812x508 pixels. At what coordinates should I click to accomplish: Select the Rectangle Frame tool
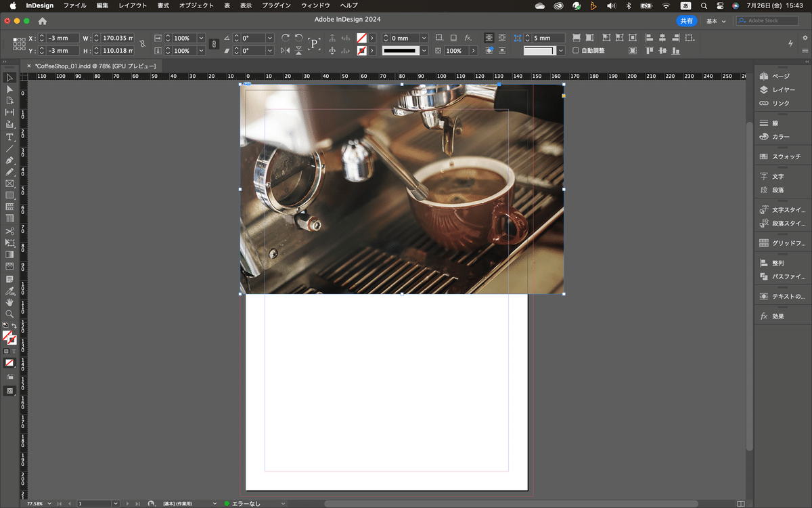click(x=9, y=184)
